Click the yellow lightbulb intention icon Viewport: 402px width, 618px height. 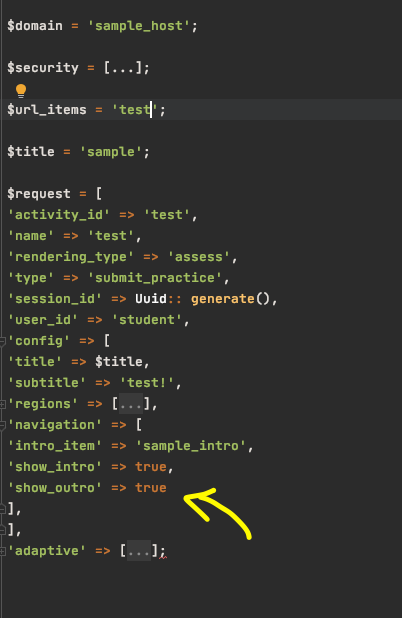pos(21,91)
